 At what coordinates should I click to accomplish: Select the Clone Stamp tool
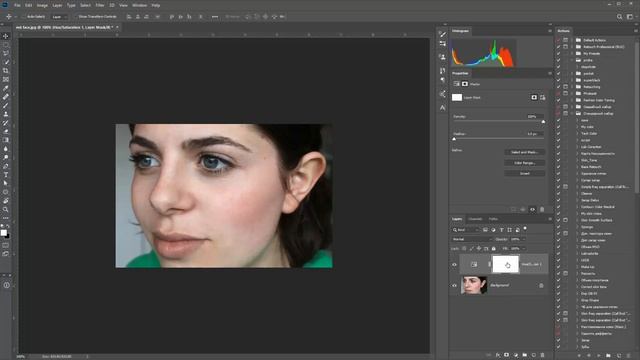coord(6,114)
